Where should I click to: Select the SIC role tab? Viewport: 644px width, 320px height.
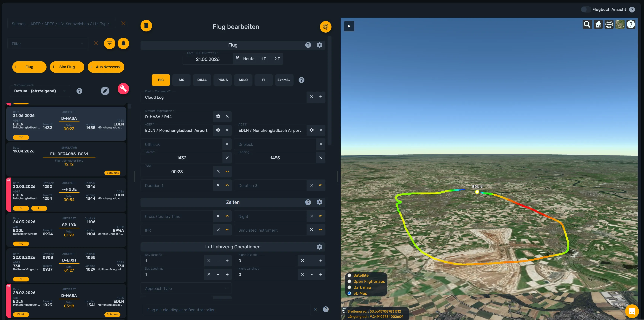tap(181, 80)
